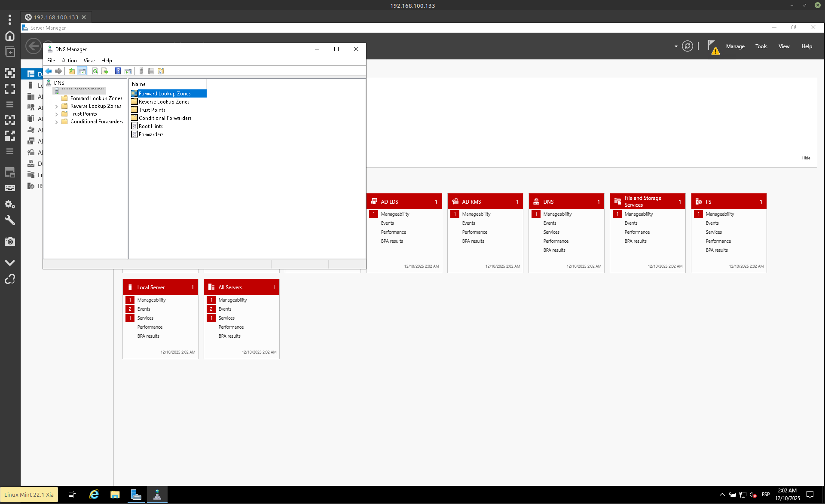This screenshot has height=504, width=825.
Task: Click the Name column header
Action: (x=139, y=84)
